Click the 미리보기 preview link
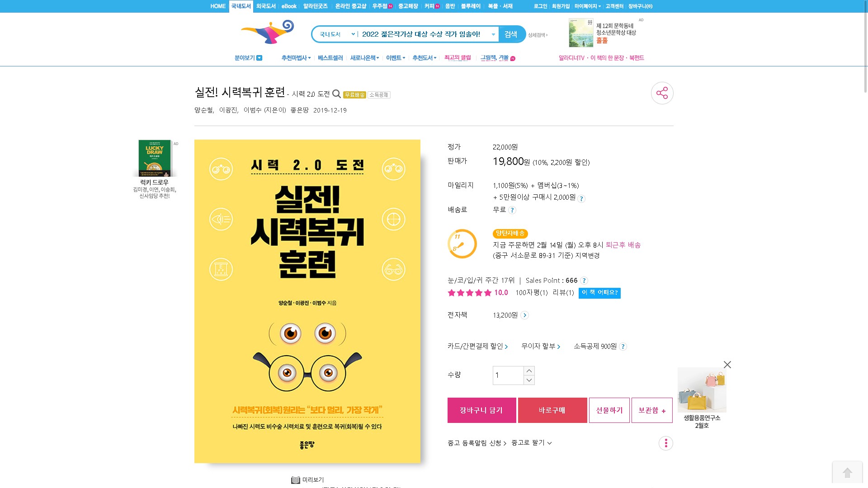The height and width of the screenshot is (488, 868). pyautogui.click(x=307, y=480)
